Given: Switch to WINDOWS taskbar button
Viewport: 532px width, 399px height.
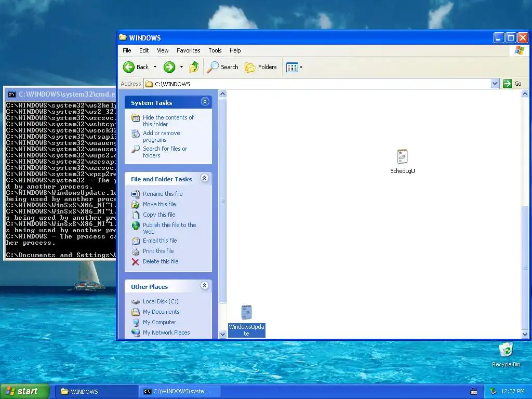Looking at the screenshot, I should (x=96, y=392).
